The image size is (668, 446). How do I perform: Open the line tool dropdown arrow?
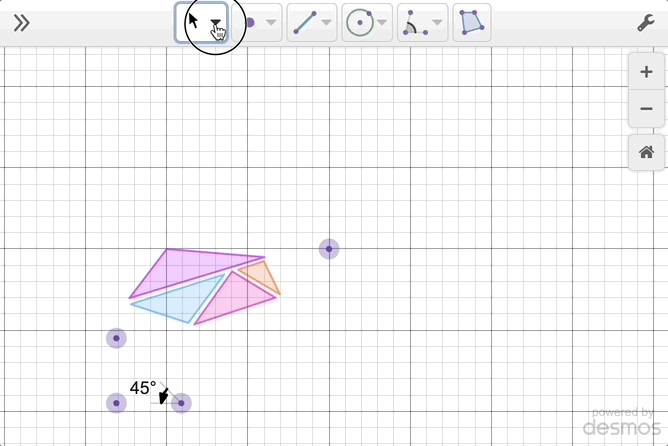[x=328, y=22]
